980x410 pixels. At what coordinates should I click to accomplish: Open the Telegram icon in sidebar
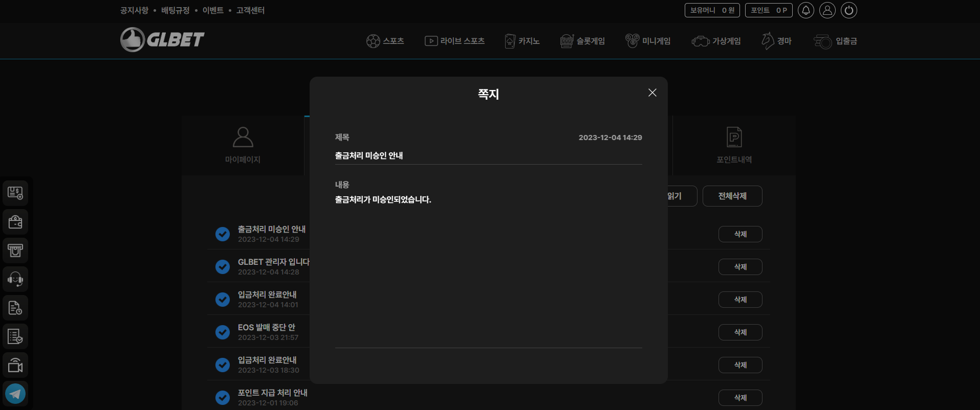coord(15,394)
